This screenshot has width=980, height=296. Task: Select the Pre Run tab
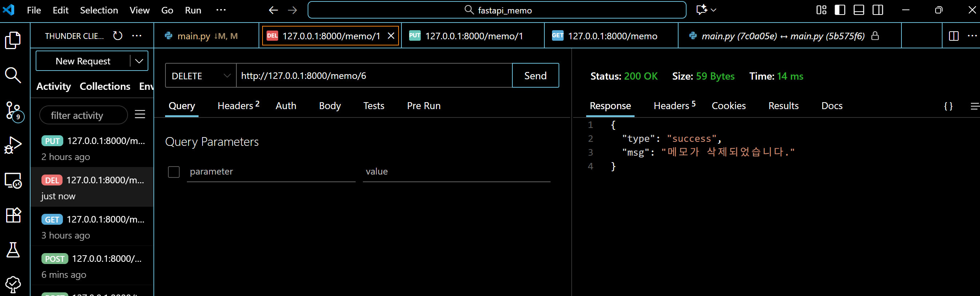click(423, 106)
